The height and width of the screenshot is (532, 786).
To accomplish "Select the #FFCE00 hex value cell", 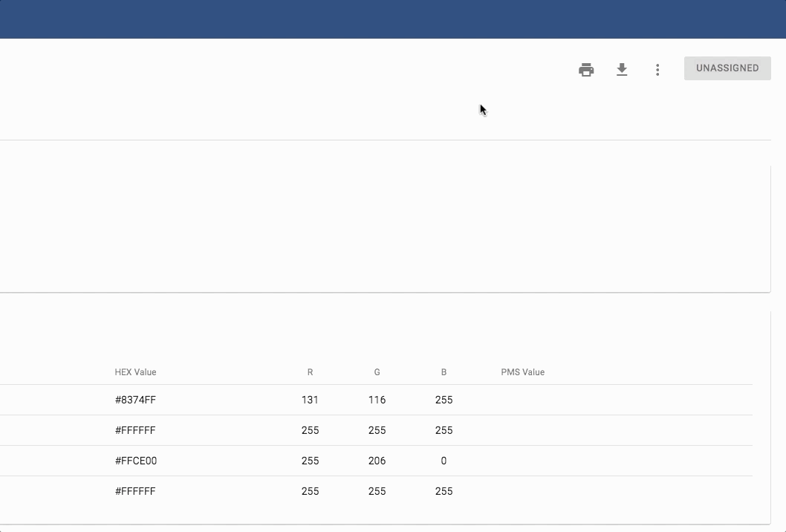I will (136, 461).
